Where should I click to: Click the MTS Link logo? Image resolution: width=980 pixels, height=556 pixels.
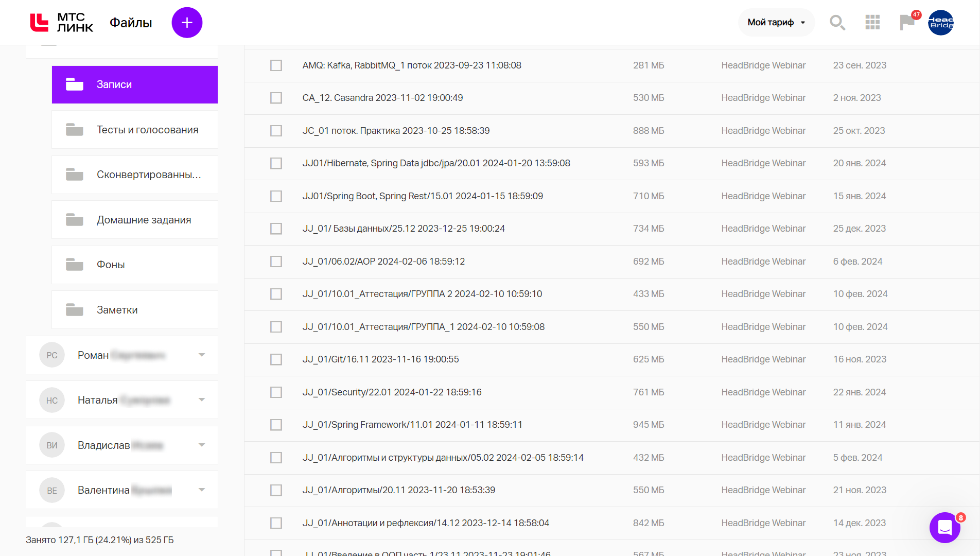click(x=61, y=22)
